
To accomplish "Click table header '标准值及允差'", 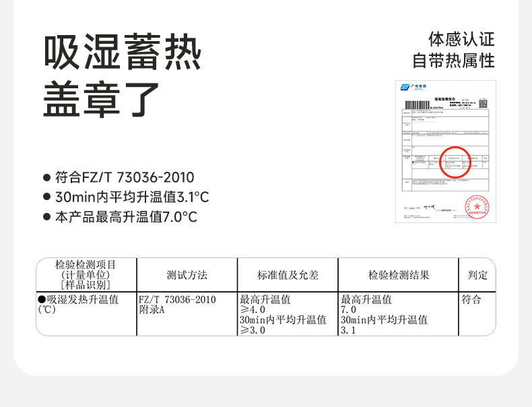I will pyautogui.click(x=288, y=275).
